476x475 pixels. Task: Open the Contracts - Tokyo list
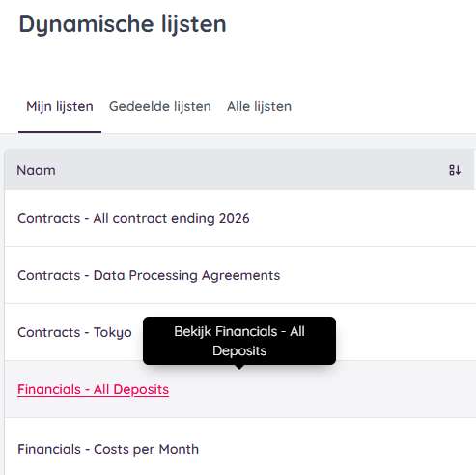click(x=74, y=332)
